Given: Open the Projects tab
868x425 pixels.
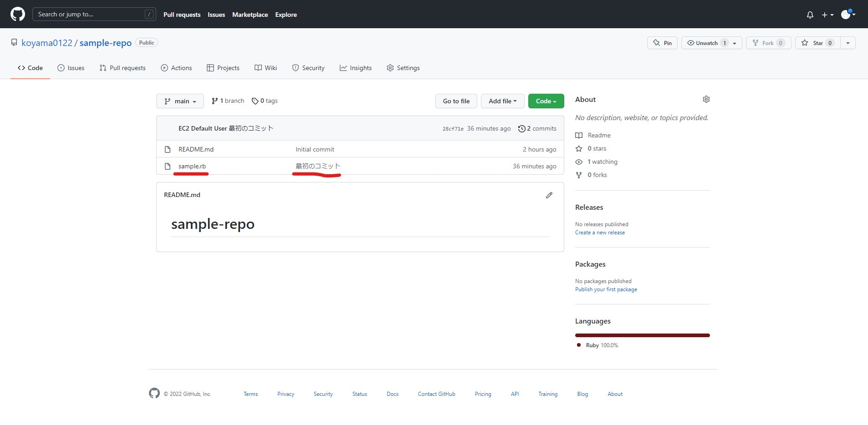Looking at the screenshot, I should pos(223,68).
